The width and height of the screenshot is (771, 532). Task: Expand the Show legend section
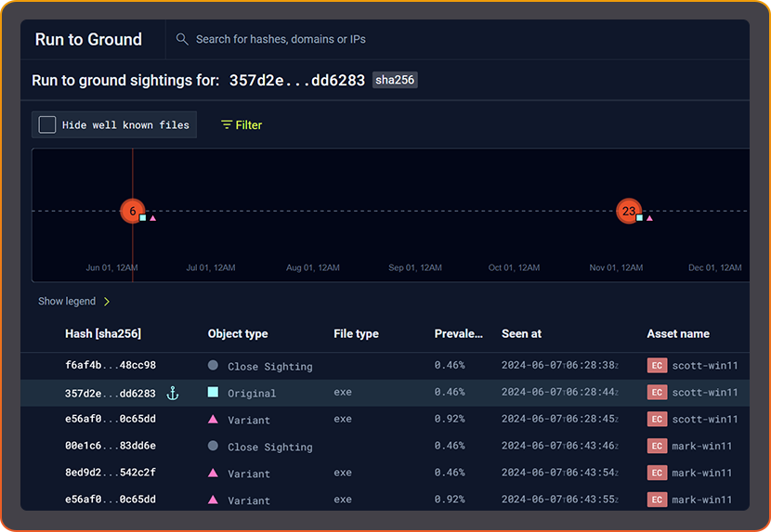pos(66,302)
